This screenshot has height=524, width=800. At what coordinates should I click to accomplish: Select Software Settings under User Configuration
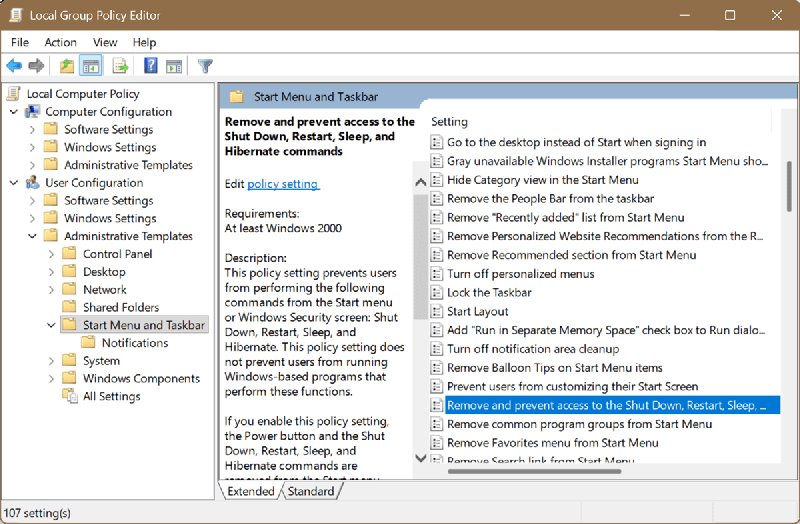pos(109,201)
